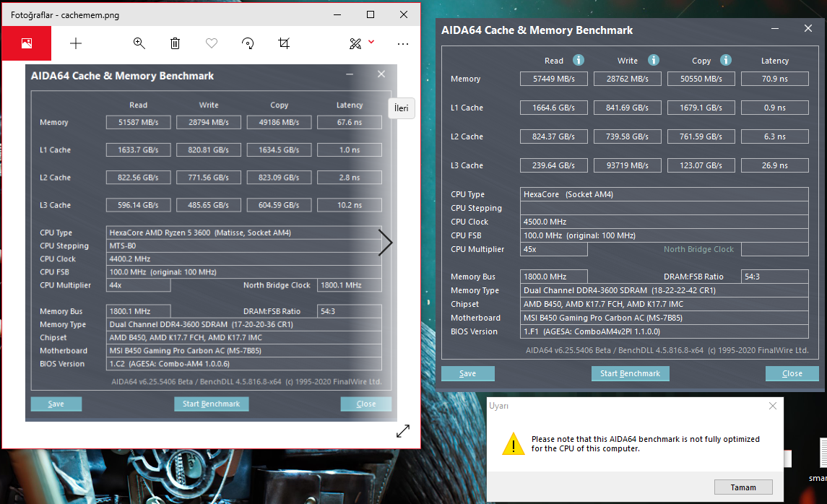Click L2 Cache Write value 739.58 GB/s
Viewport: 827px width, 504px height.
click(628, 136)
